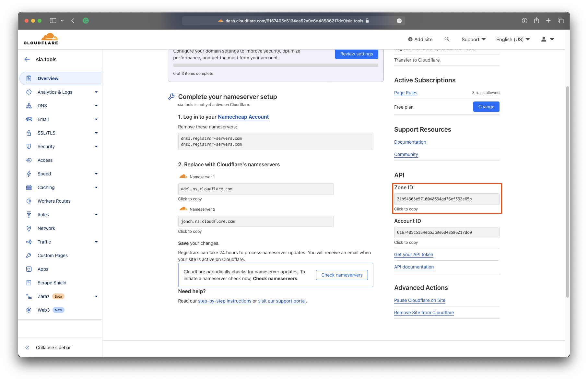Screen dimensions: 588x381
Task: Open the Support dropdown menu
Action: (473, 39)
